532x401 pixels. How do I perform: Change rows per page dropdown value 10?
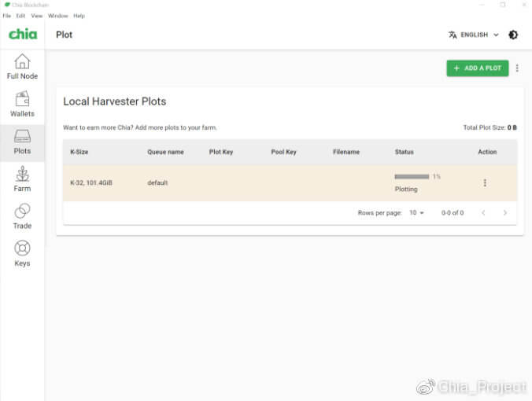pos(416,212)
